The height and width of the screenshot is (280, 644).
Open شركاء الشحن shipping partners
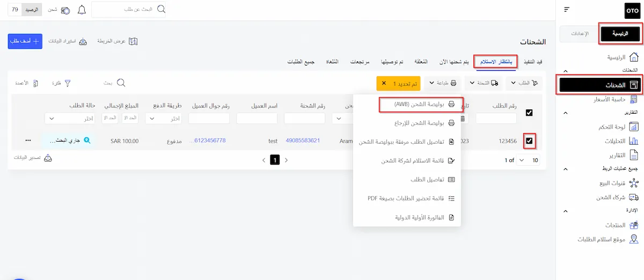617,197
